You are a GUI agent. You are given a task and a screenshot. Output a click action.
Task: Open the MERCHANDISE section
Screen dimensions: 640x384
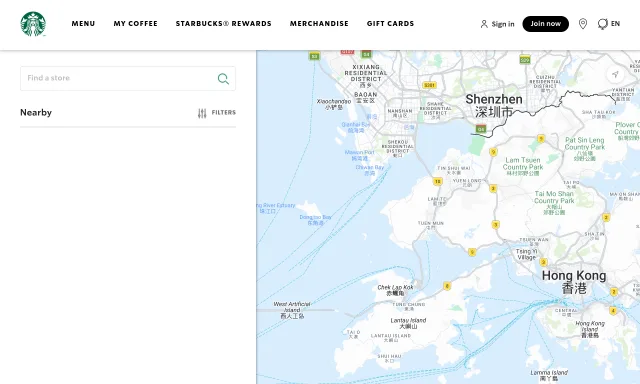click(319, 24)
